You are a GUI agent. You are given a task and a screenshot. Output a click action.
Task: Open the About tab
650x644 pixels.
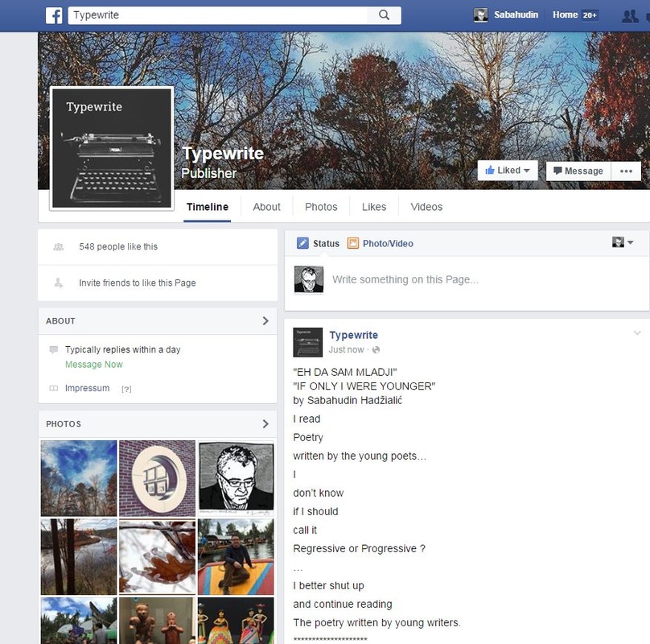(266, 207)
